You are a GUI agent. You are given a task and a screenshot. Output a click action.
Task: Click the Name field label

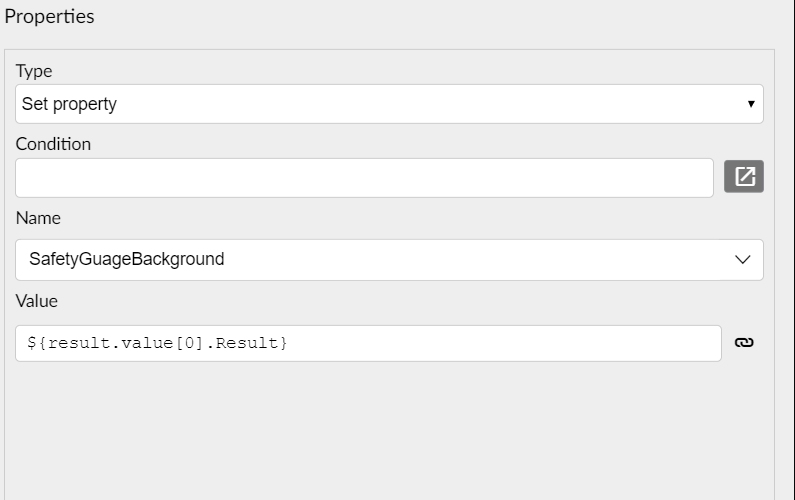click(38, 218)
